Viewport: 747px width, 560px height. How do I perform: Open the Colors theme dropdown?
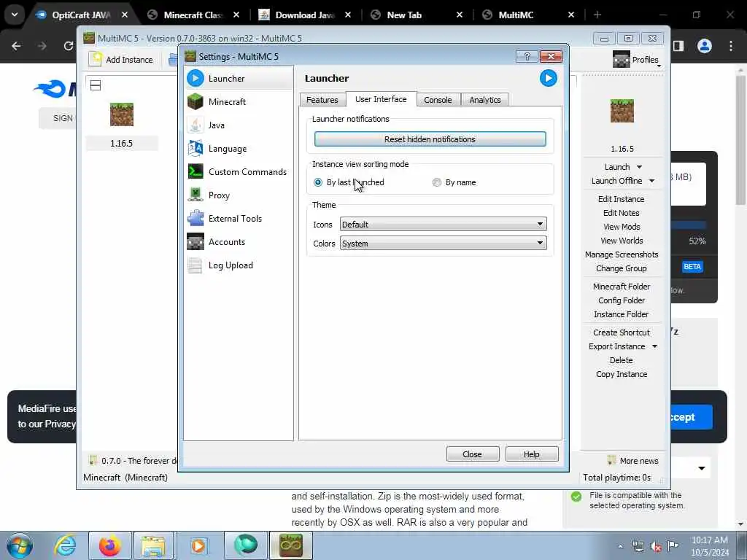(x=443, y=244)
